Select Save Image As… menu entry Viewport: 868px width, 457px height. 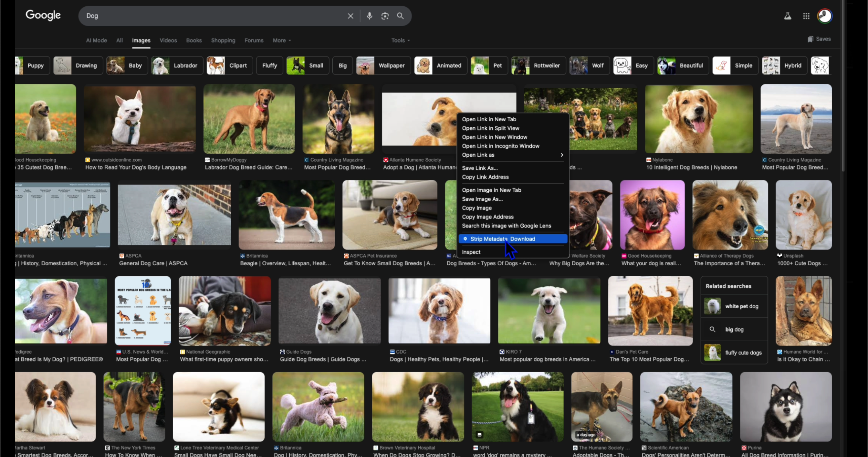click(513, 199)
